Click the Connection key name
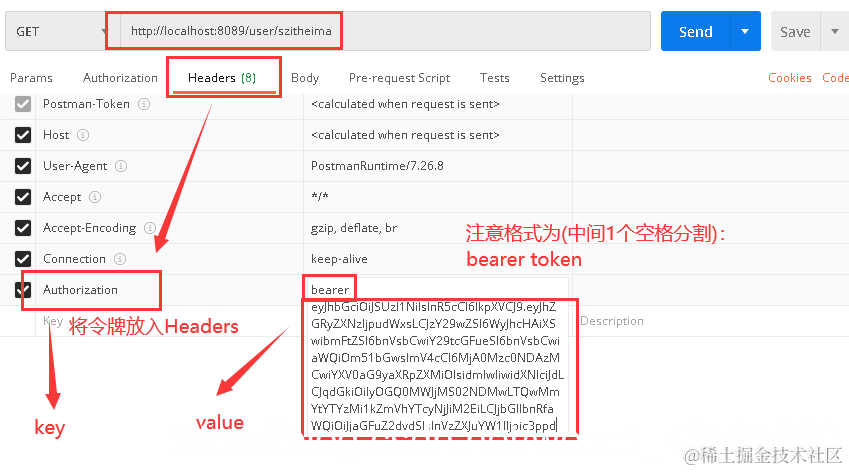Image resolution: width=849 pixels, height=472 pixels. tap(74, 259)
